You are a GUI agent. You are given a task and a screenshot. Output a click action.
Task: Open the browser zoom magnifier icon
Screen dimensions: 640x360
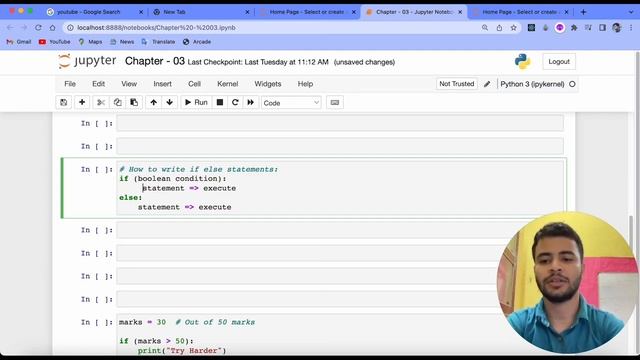(x=485, y=28)
